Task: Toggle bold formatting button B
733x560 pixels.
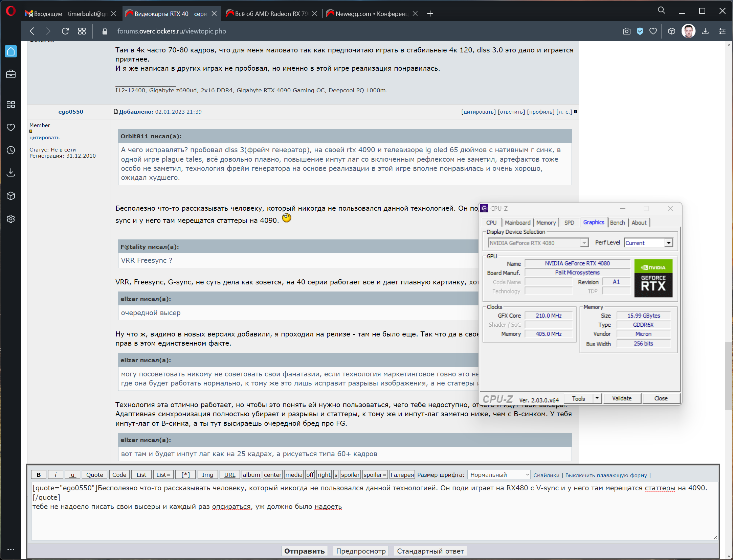Action: (39, 475)
